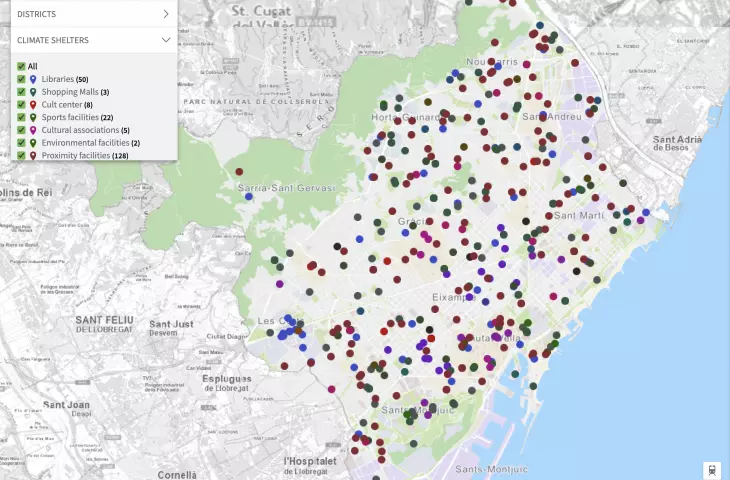This screenshot has height=480, width=730.
Task: Hide Environmental facilities via its checkbox
Action: coord(21,142)
